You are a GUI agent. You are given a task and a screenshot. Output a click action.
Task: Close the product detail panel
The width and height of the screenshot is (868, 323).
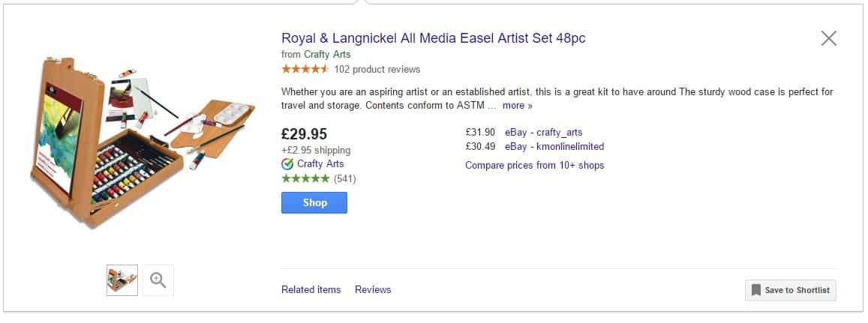(x=828, y=38)
